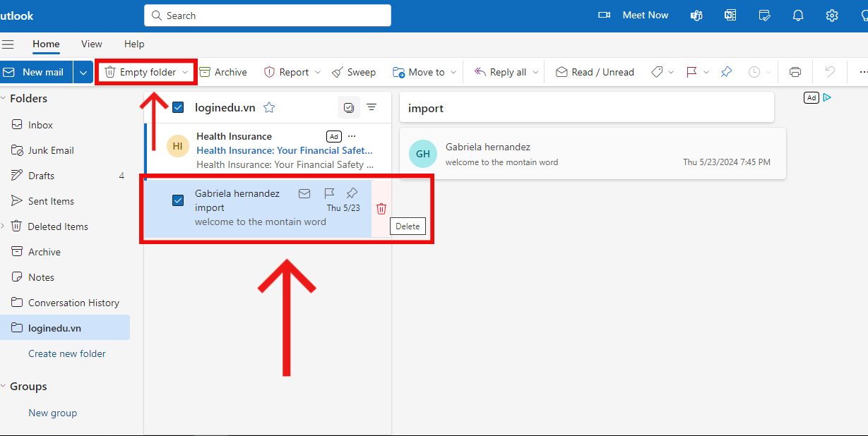Open more options ellipsis on Health Insurance ad
Screen dimensions: 868x436
pyautogui.click(x=352, y=135)
